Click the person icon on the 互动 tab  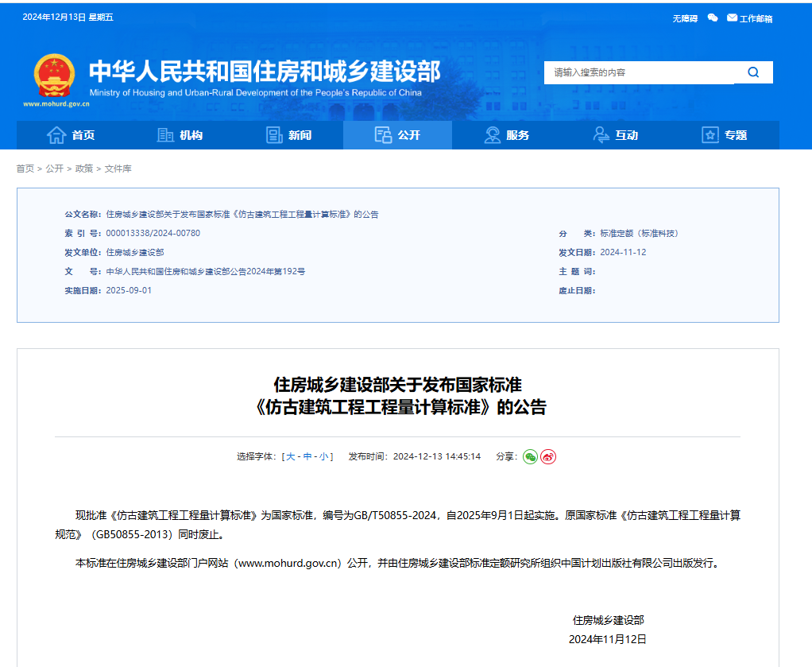tap(600, 135)
